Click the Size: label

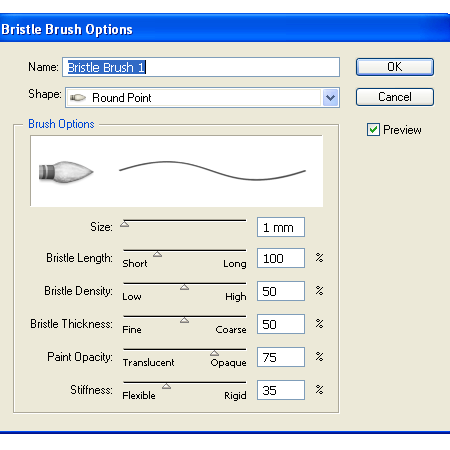(101, 227)
